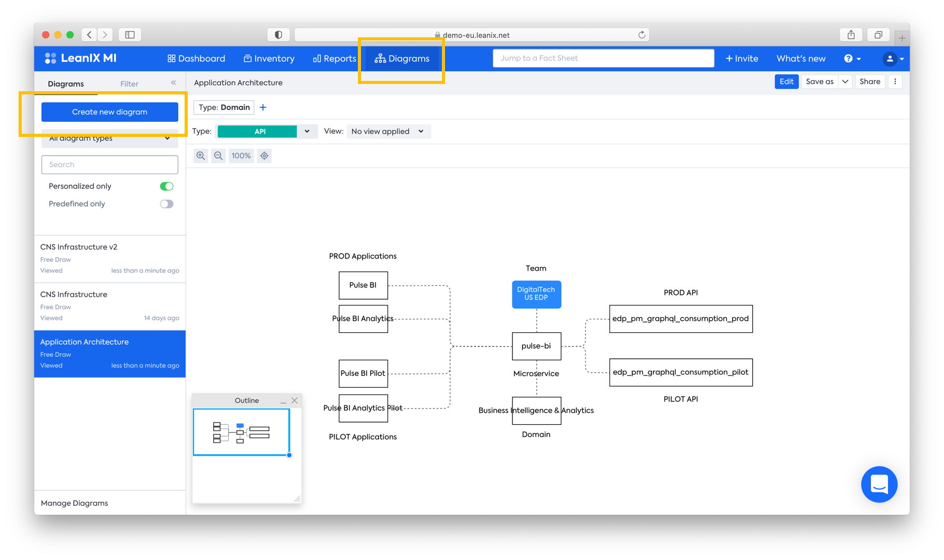Click the Save as button
944x560 pixels.
[x=820, y=81]
